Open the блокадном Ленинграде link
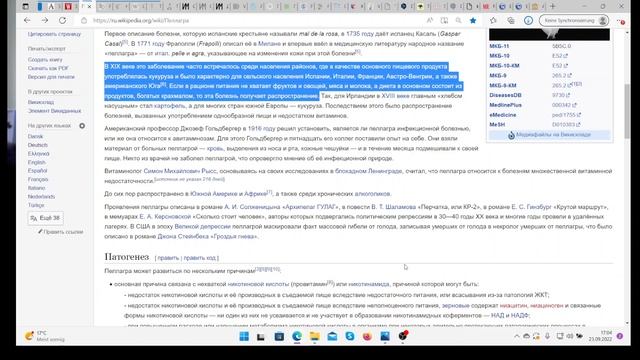 (368, 171)
